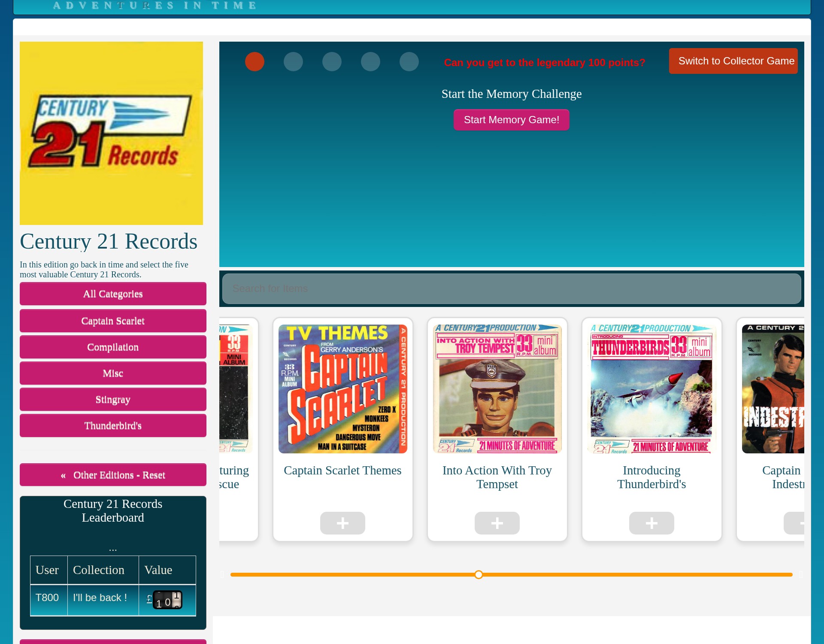This screenshot has height=644, width=824.
Task: Switch to Collector Game
Action: pos(733,61)
